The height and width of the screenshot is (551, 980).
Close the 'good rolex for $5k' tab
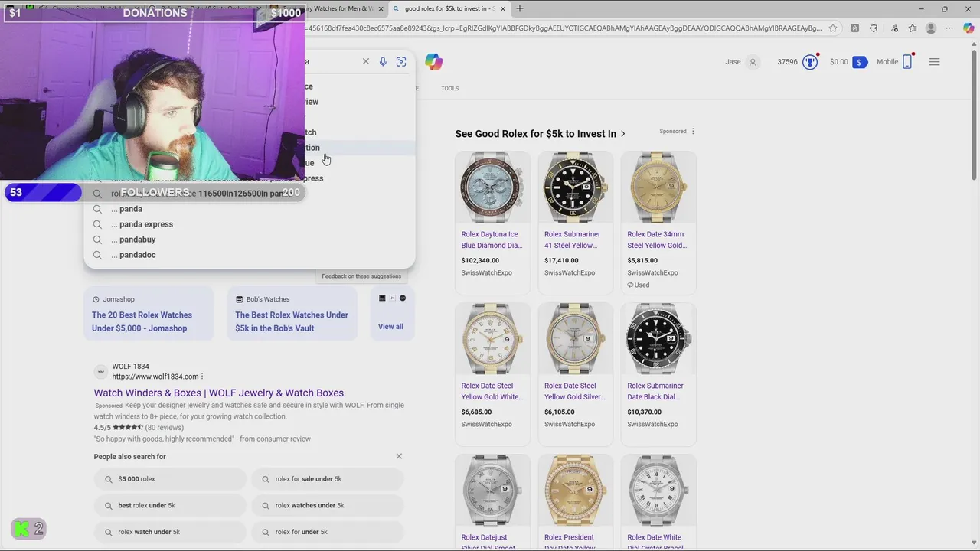[502, 8]
